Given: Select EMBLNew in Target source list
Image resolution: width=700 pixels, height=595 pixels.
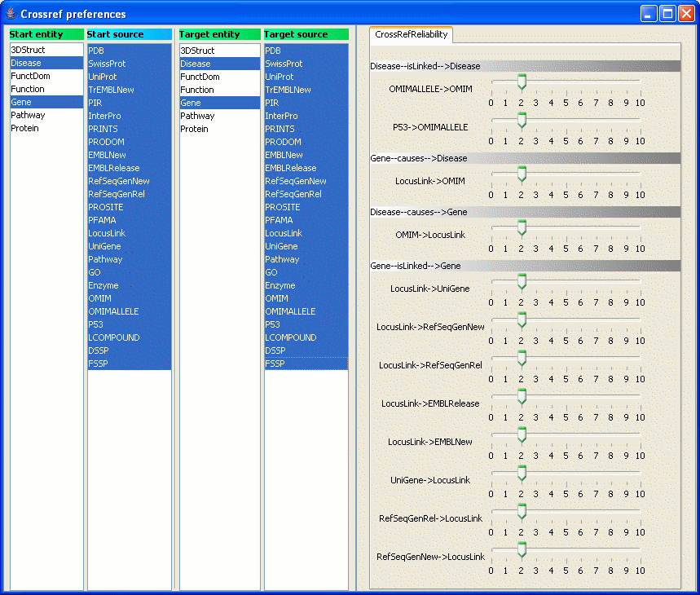Looking at the screenshot, I should (306, 155).
